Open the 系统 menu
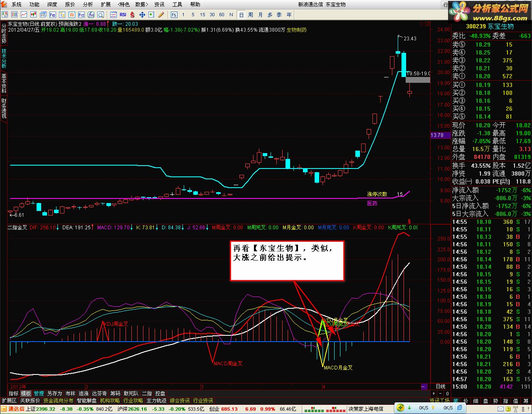This screenshot has height=414, width=532. point(17,5)
